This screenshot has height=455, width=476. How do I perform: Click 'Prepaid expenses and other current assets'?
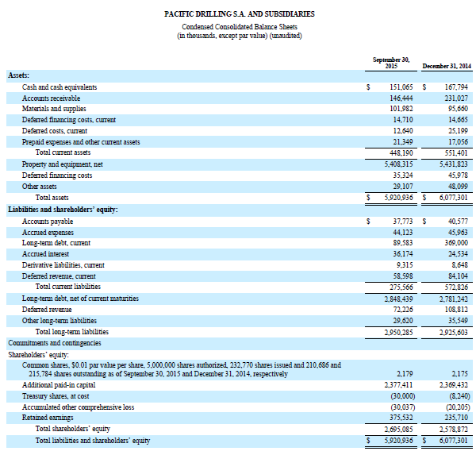[81, 142]
